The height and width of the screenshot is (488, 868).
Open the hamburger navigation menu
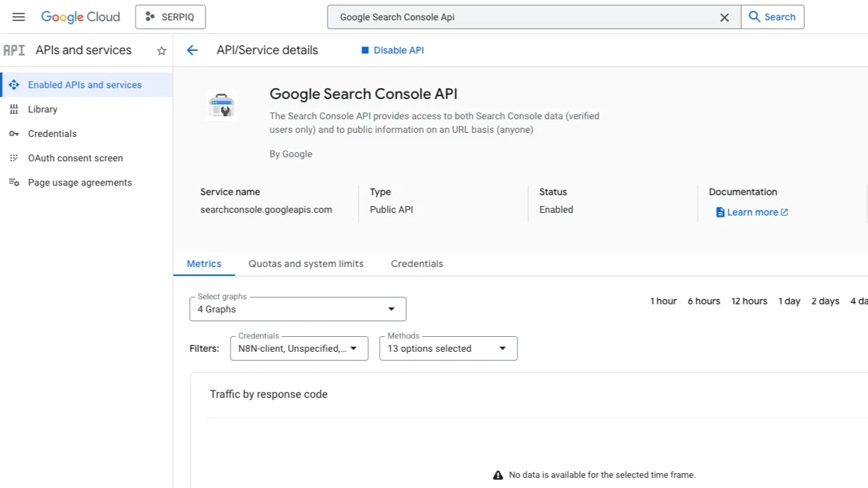18,17
